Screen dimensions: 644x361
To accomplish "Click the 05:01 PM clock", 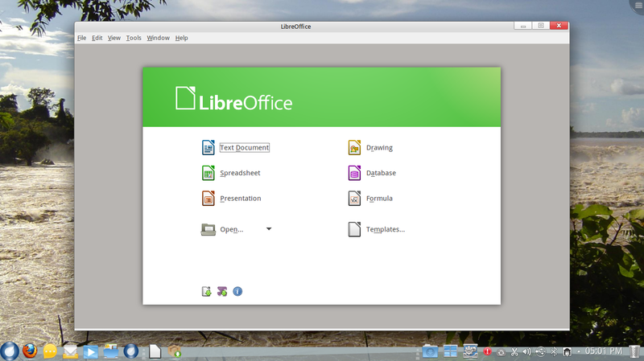I will tap(603, 351).
